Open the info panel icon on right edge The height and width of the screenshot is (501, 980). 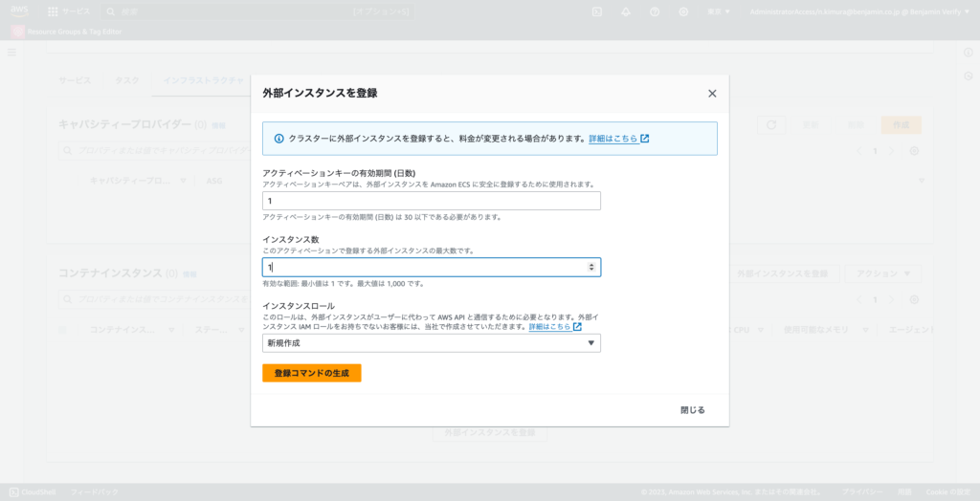[x=969, y=53]
